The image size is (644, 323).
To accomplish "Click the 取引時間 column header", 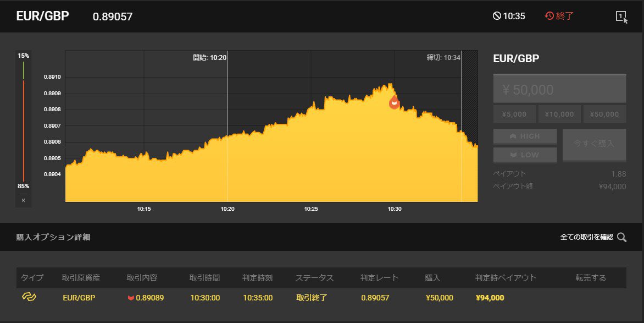I will pyautogui.click(x=204, y=278).
